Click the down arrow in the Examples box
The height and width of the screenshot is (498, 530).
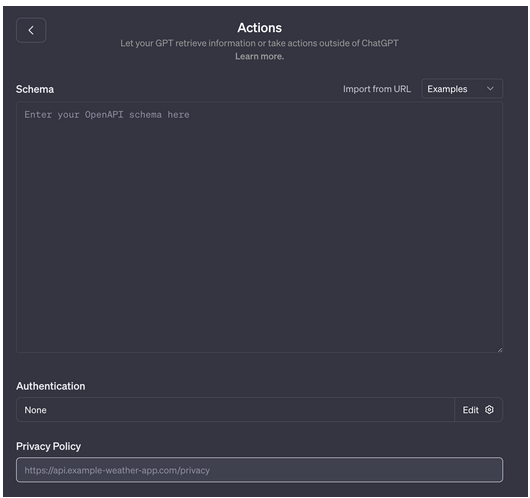490,89
